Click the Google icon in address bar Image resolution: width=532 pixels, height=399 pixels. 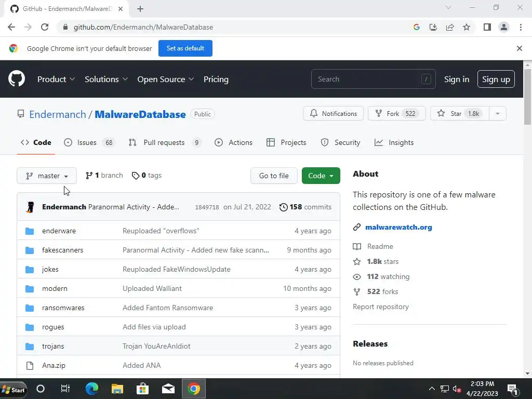pyautogui.click(x=417, y=27)
